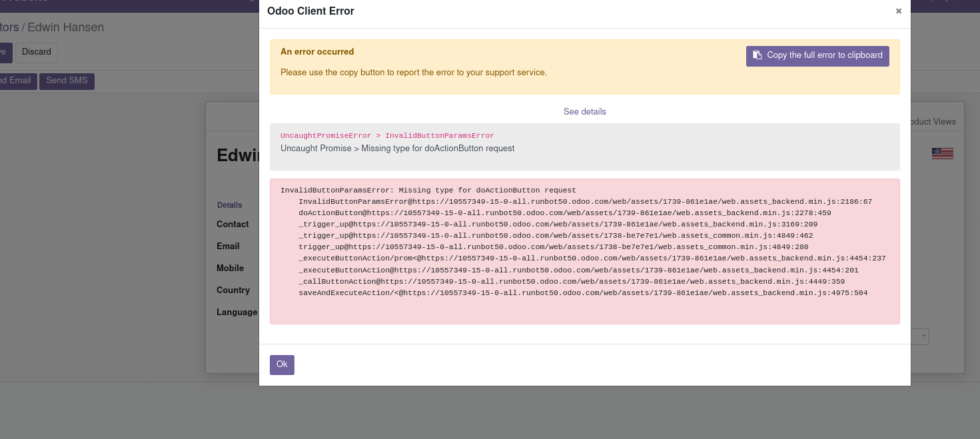Click the Discard button
980x439 pixels.
[36, 51]
